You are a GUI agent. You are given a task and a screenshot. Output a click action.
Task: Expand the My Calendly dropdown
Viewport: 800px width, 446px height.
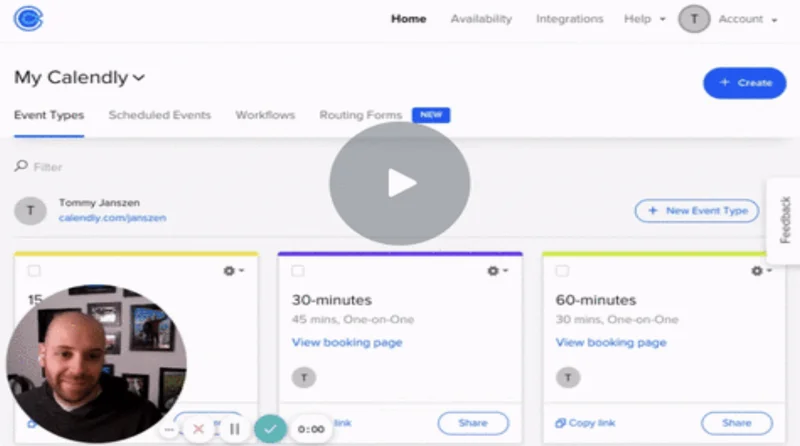click(80, 78)
